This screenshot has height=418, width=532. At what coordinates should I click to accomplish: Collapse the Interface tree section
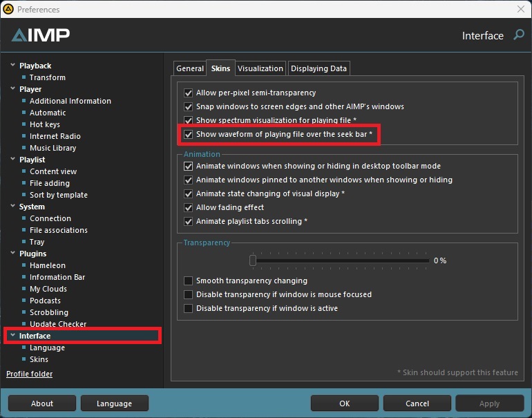(x=13, y=335)
